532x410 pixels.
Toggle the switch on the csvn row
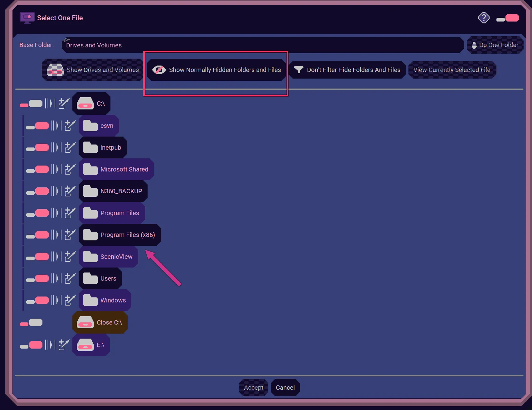37,126
